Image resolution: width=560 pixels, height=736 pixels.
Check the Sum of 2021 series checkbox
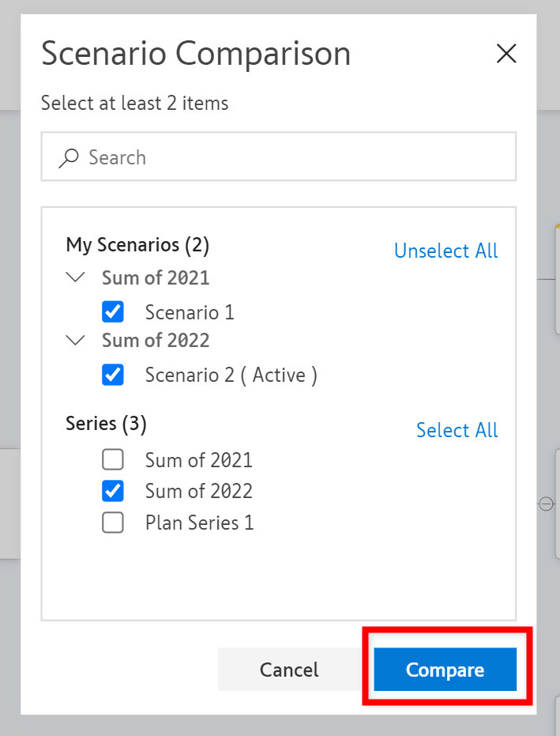[x=113, y=459]
